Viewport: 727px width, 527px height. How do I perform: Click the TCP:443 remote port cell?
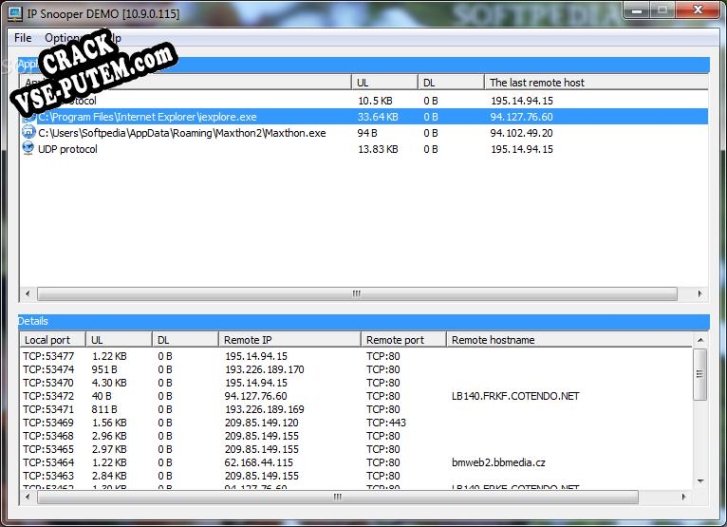(x=386, y=423)
